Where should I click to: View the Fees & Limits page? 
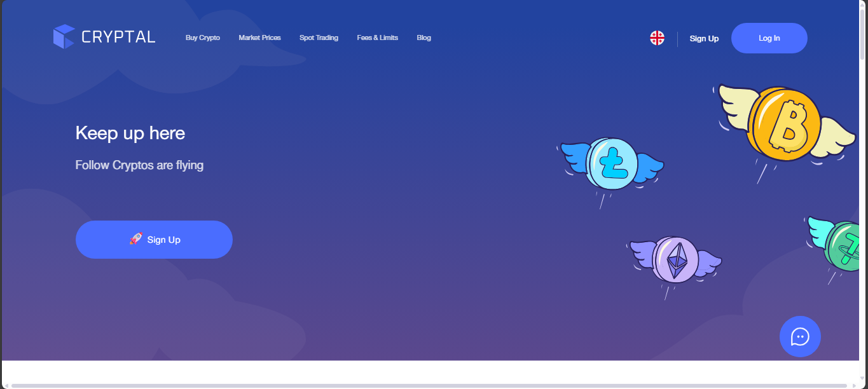tap(377, 38)
